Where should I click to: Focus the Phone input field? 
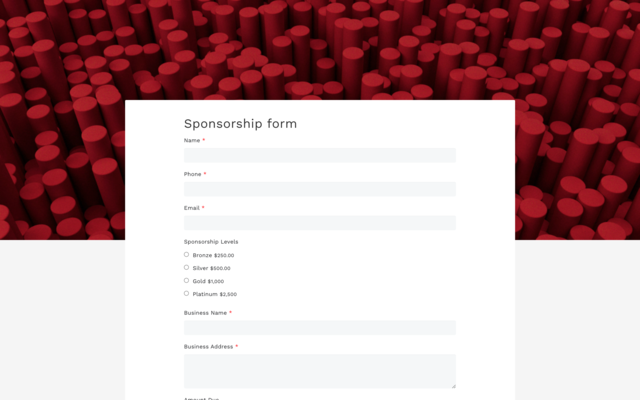click(319, 189)
